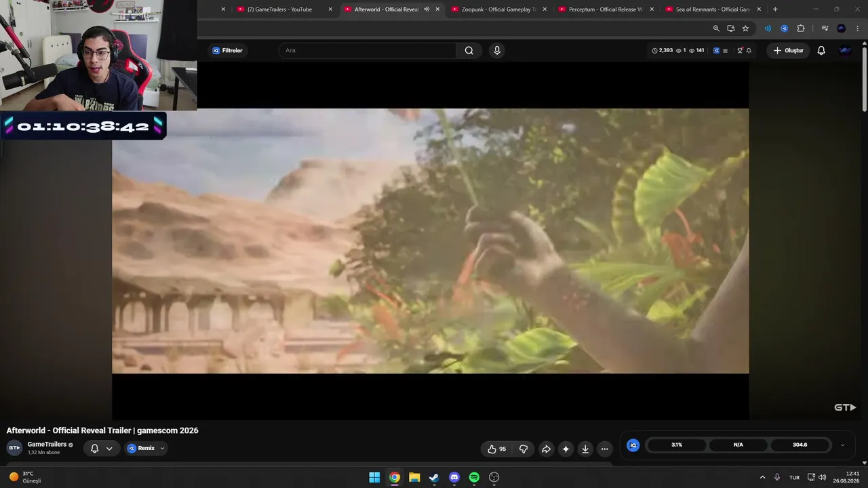Viewport: 868px width, 488px height.
Task: Open the GameTrailers channel name link
Action: pyautogui.click(x=47, y=445)
